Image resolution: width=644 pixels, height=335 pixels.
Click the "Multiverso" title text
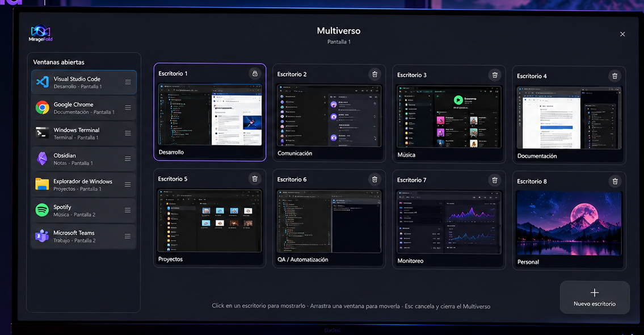[339, 31]
